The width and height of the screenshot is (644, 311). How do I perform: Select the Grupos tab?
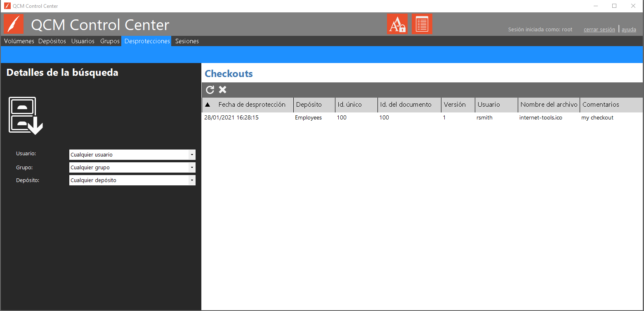click(x=110, y=41)
